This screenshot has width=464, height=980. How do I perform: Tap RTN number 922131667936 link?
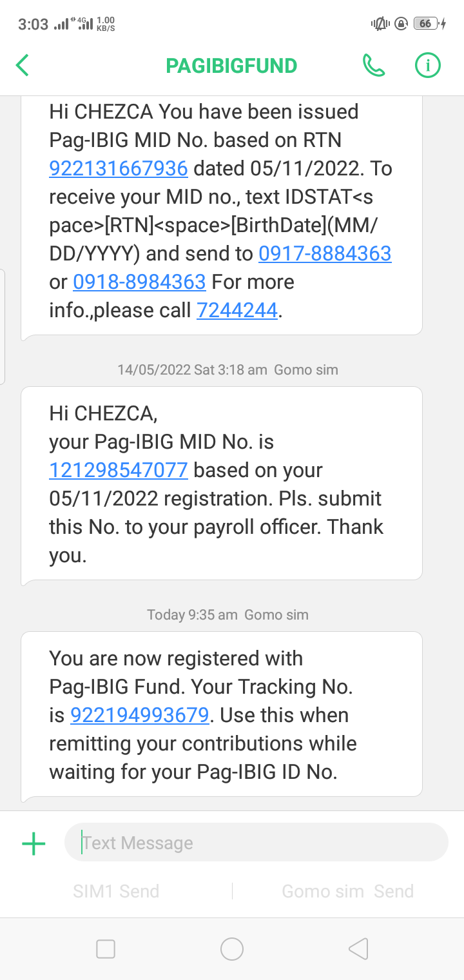119,169
